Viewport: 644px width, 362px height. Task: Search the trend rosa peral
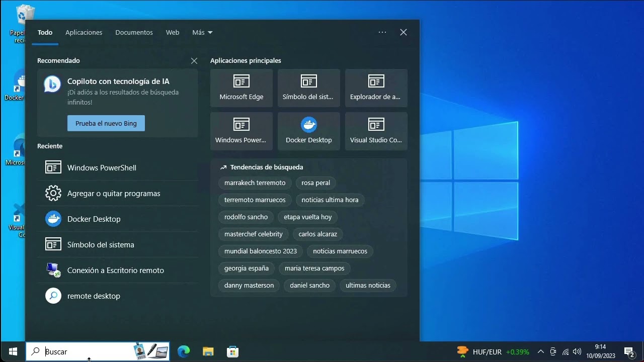coord(316,183)
